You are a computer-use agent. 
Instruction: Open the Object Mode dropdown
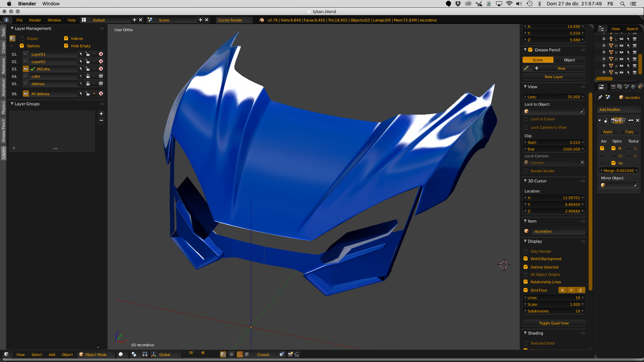tap(96, 355)
